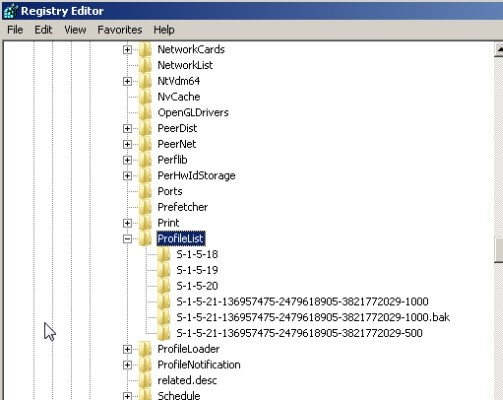Viewport: 503px width, 400px height.
Task: Expand the PeerNet key
Action: tap(127, 144)
